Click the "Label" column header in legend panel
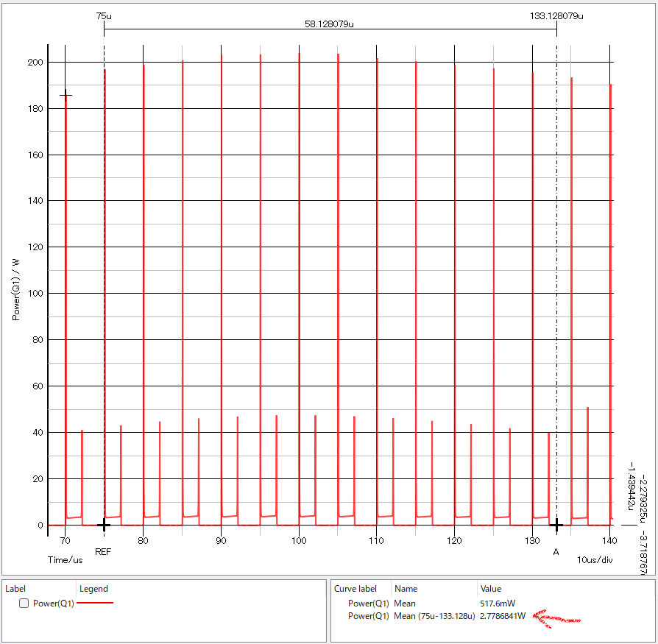The width and height of the screenshot is (658, 644). pyautogui.click(x=15, y=589)
